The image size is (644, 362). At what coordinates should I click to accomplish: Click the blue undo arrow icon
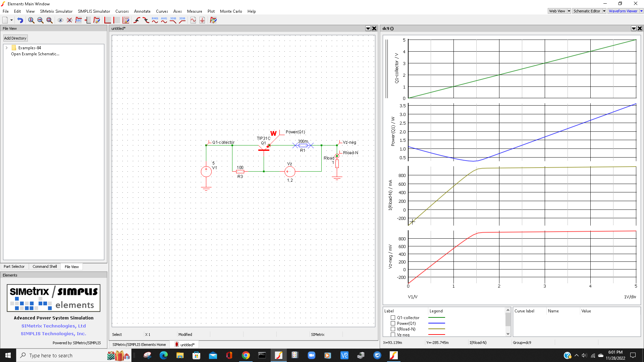coord(20,20)
